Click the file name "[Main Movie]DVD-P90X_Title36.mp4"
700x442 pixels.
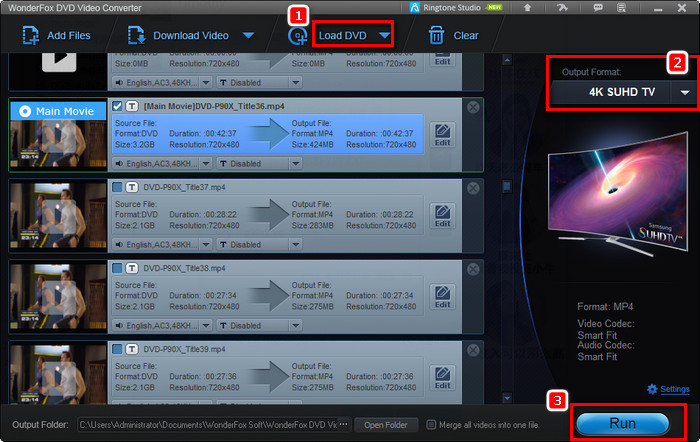[x=214, y=106]
